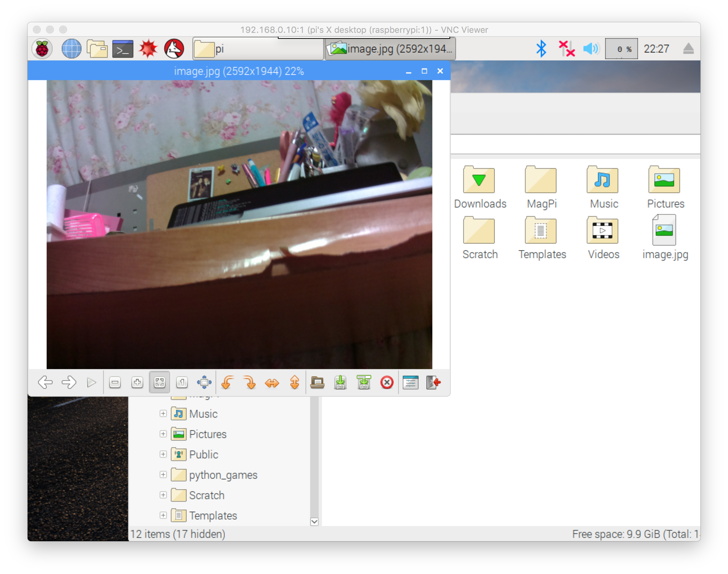Click the volume speaker icon
Screen dimensions: 728x574
(590, 49)
